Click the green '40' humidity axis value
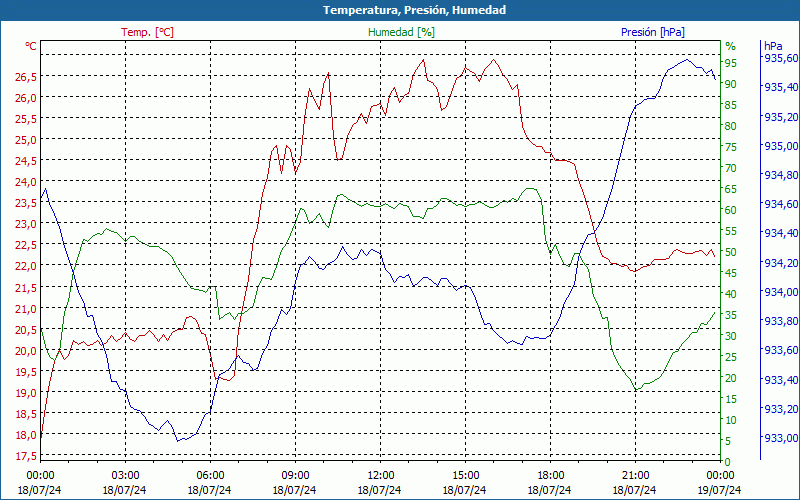Screen dimensions: 800x500 (731, 294)
